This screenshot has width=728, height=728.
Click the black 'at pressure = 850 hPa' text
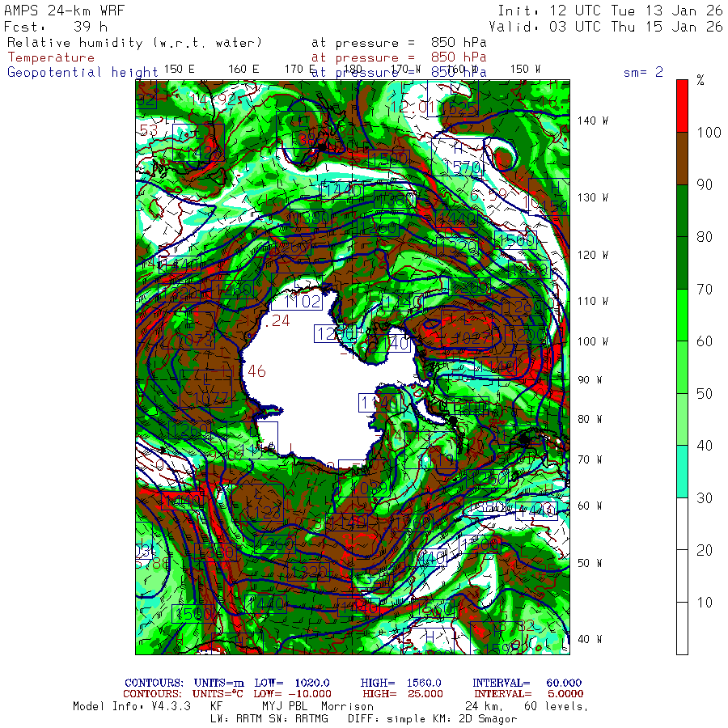click(399, 43)
